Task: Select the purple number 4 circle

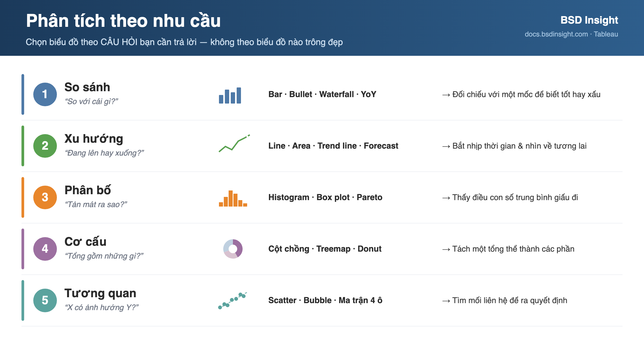Action: point(45,249)
